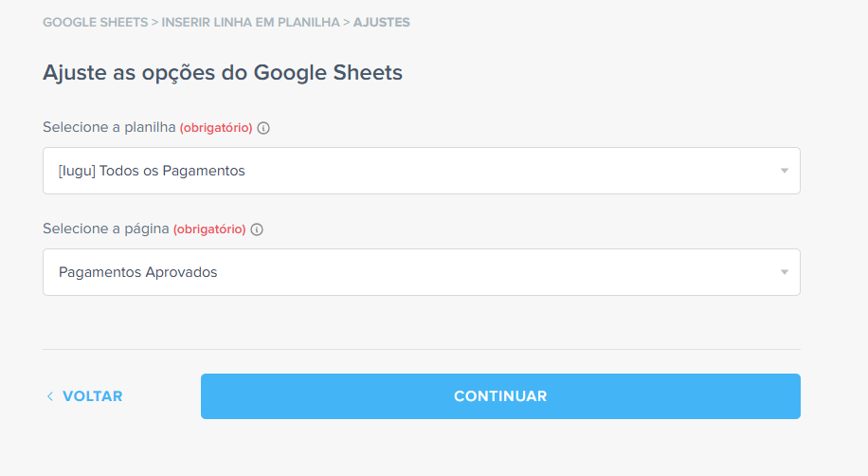868x476 pixels.
Task: Click heading 'Ajuste as opções do Google Sheets'
Action: (223, 73)
